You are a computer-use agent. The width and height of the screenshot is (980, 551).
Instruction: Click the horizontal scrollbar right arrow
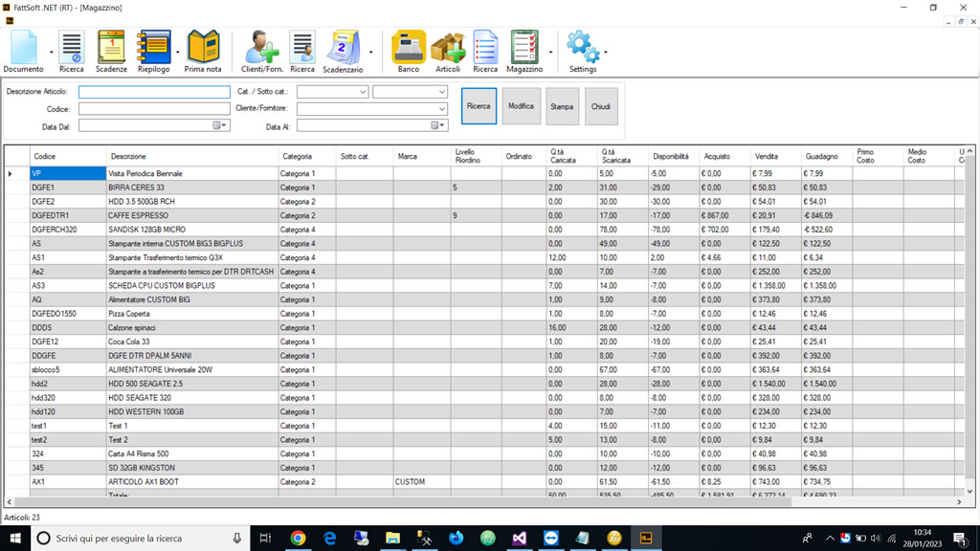(959, 501)
